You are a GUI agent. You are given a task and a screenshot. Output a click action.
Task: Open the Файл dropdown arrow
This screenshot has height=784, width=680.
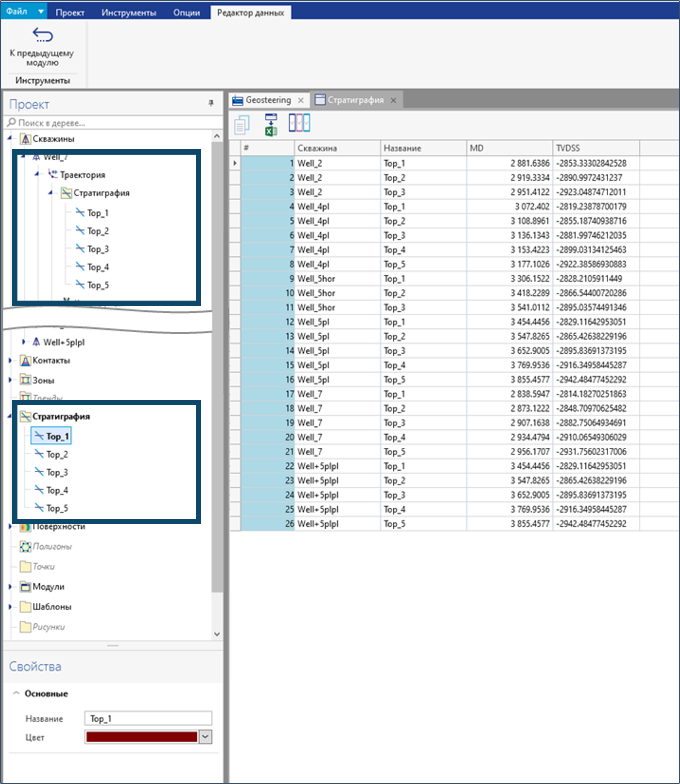pyautogui.click(x=40, y=12)
